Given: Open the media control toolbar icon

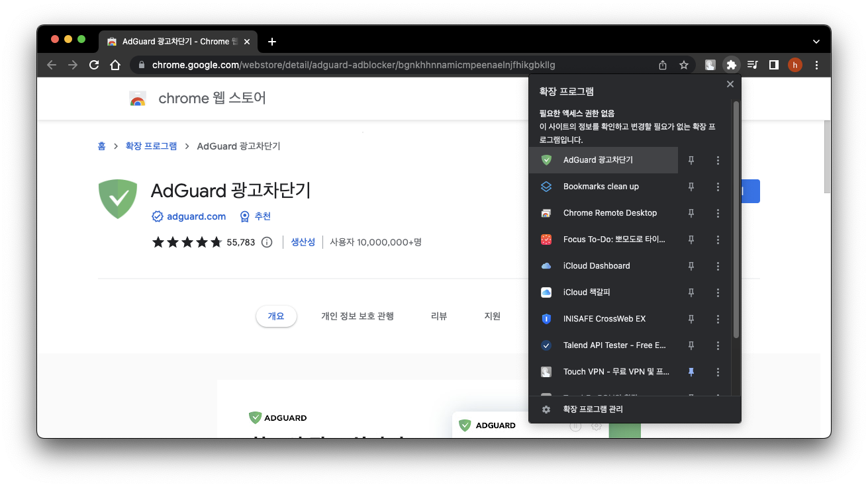Looking at the screenshot, I should tap(753, 65).
